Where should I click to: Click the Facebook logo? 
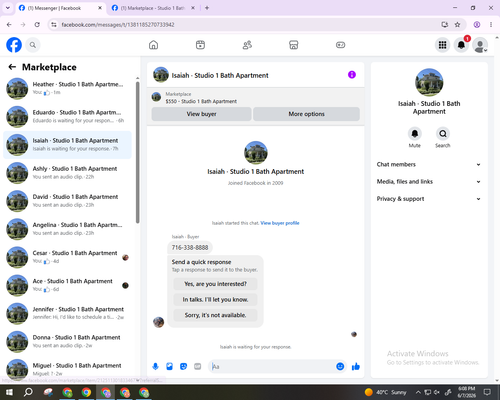tap(14, 45)
